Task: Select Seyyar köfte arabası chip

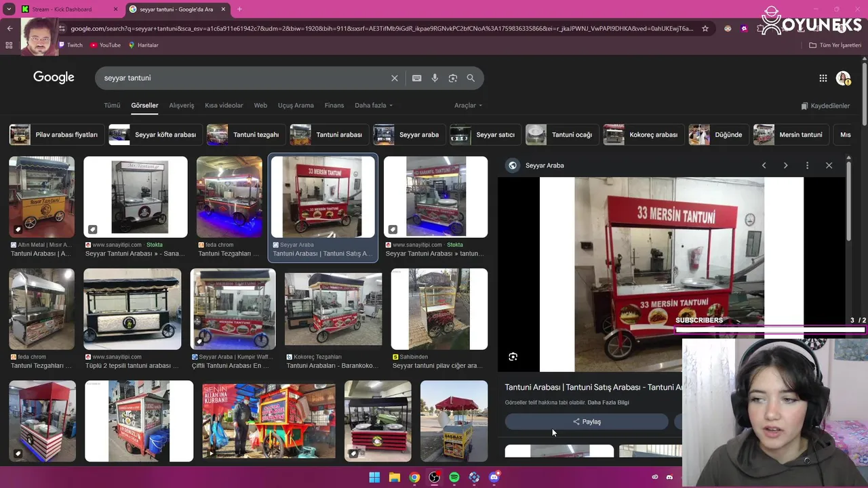Action: 156,135
